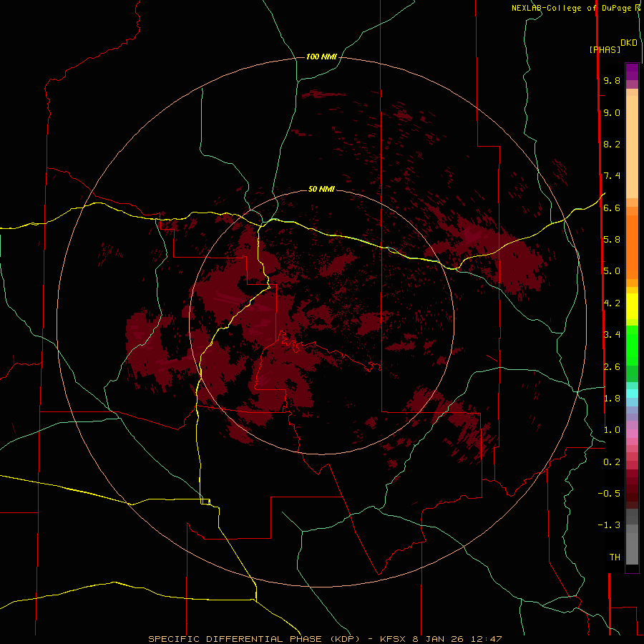Image resolution: width=644 pixels, height=644 pixels.
Task: Click the light peach legend swatch near 8.2
Action: (x=632, y=147)
